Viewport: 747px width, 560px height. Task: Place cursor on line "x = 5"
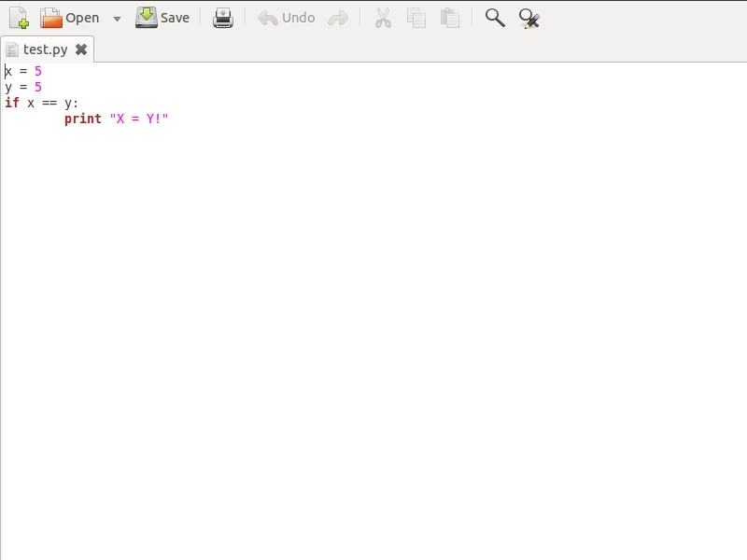coord(23,72)
